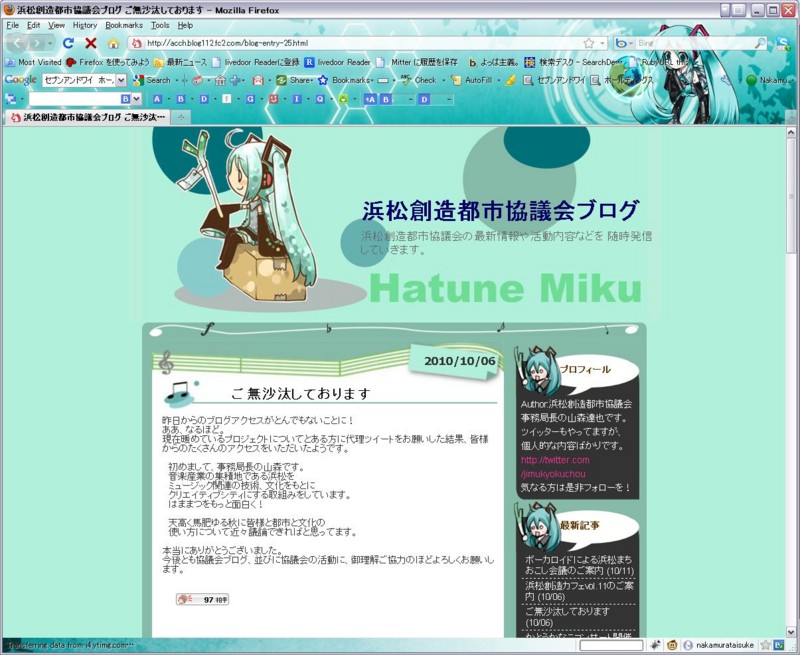Click the Hatena toolbar Q icon
Image resolution: width=800 pixels, height=655 pixels.
[x=320, y=99]
